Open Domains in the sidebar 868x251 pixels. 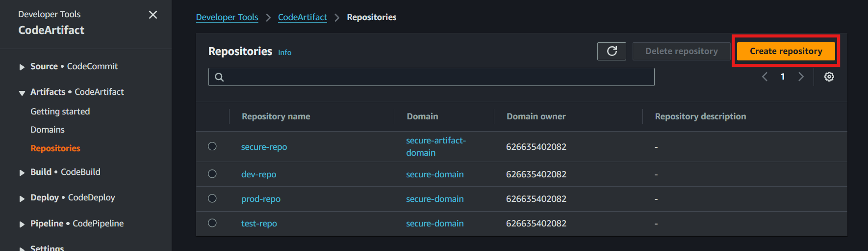click(48, 130)
